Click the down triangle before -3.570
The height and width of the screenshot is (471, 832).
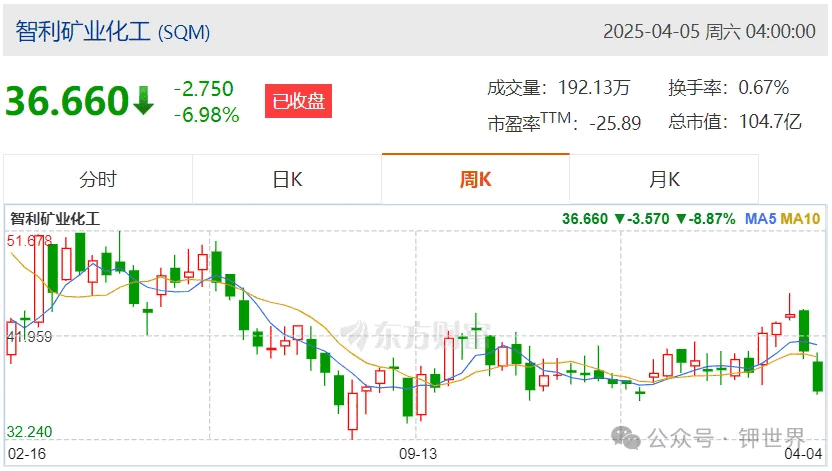coord(619,219)
